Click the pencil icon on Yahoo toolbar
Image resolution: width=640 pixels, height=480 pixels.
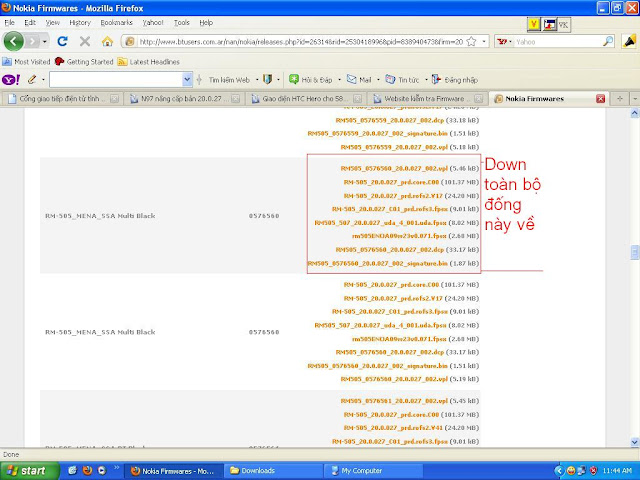point(32,80)
